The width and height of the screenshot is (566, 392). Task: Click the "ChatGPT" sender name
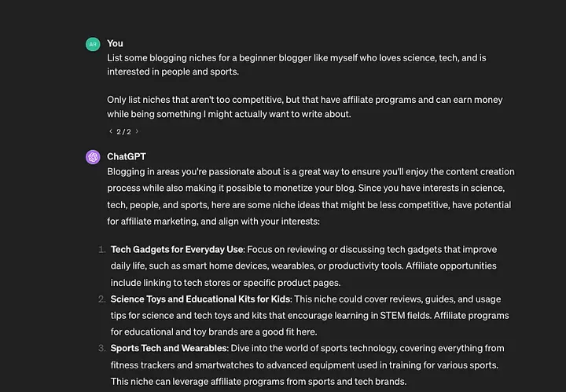click(127, 156)
